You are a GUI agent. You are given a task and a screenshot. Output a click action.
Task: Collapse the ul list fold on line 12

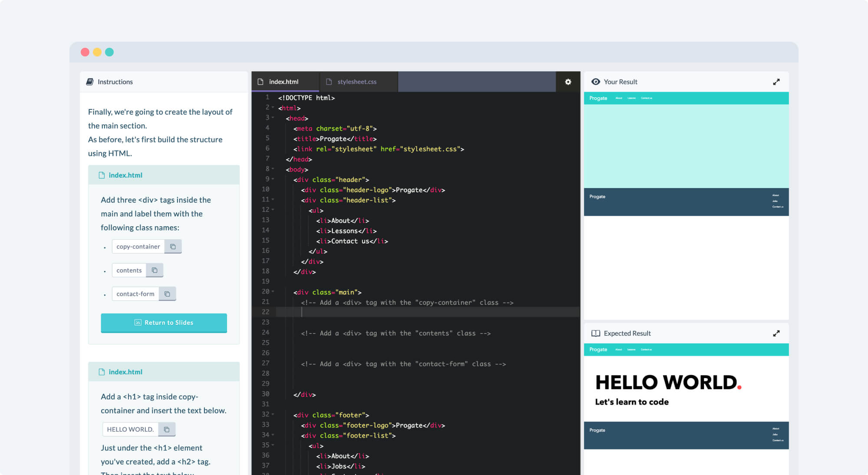pos(273,210)
